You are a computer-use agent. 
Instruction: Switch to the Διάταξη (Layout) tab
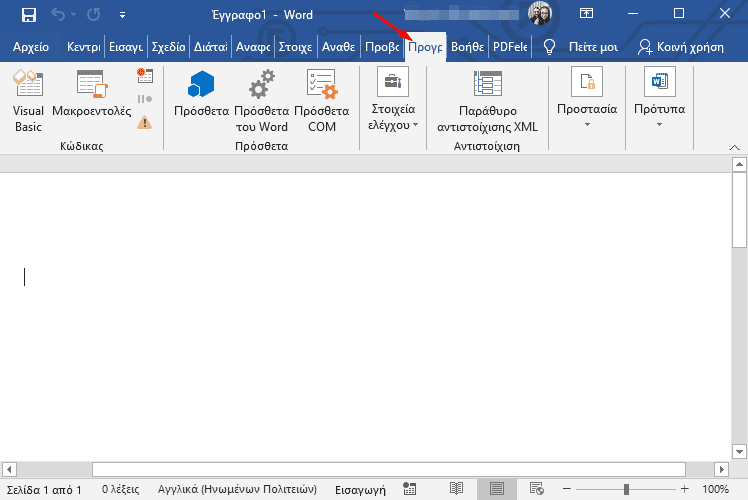pyautogui.click(x=210, y=47)
